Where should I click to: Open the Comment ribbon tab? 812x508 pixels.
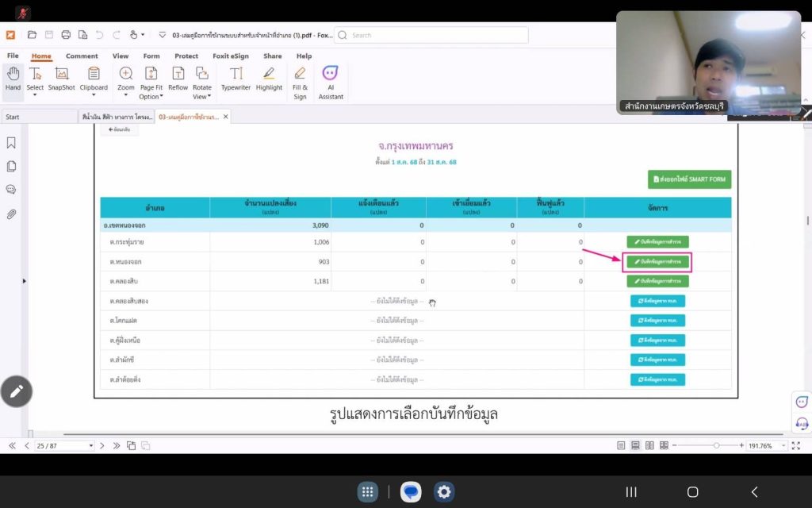click(x=82, y=56)
